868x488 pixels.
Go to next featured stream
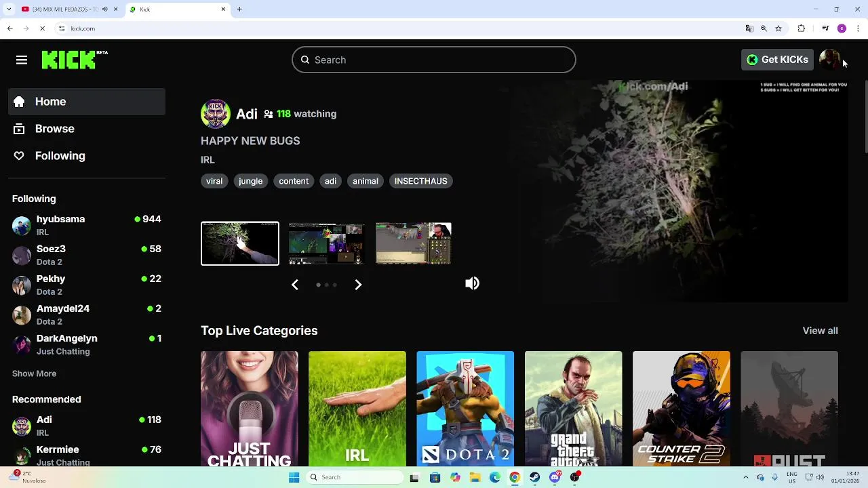(x=358, y=285)
